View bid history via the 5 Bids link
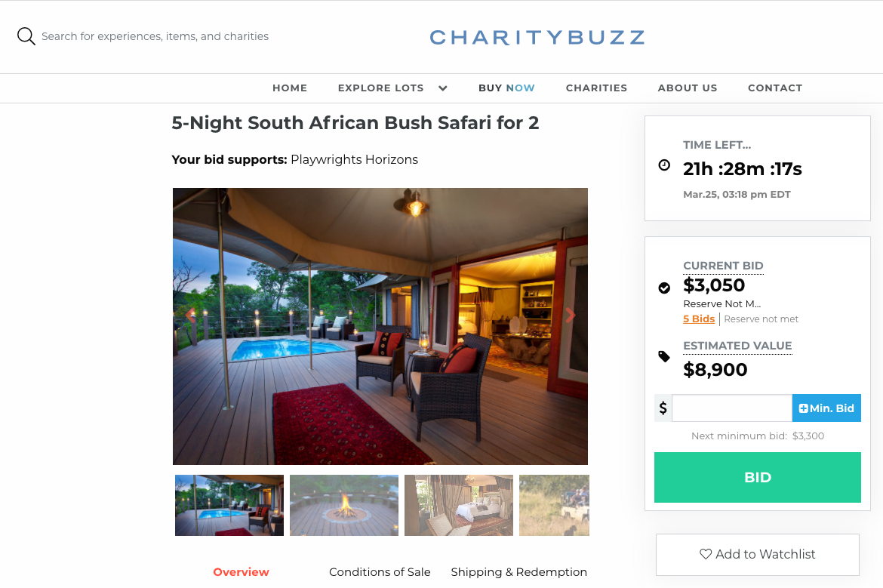 coord(698,319)
